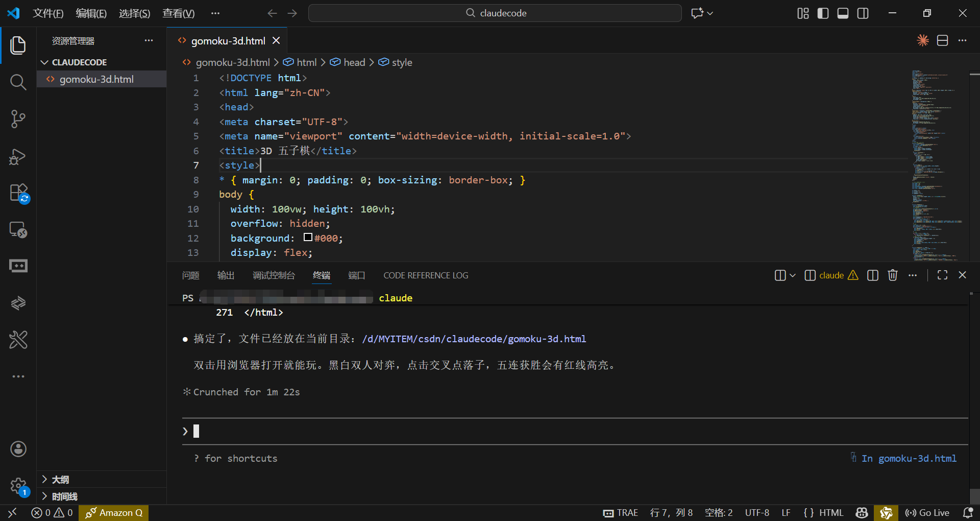Switch to the 端口 panel tab

click(x=357, y=275)
